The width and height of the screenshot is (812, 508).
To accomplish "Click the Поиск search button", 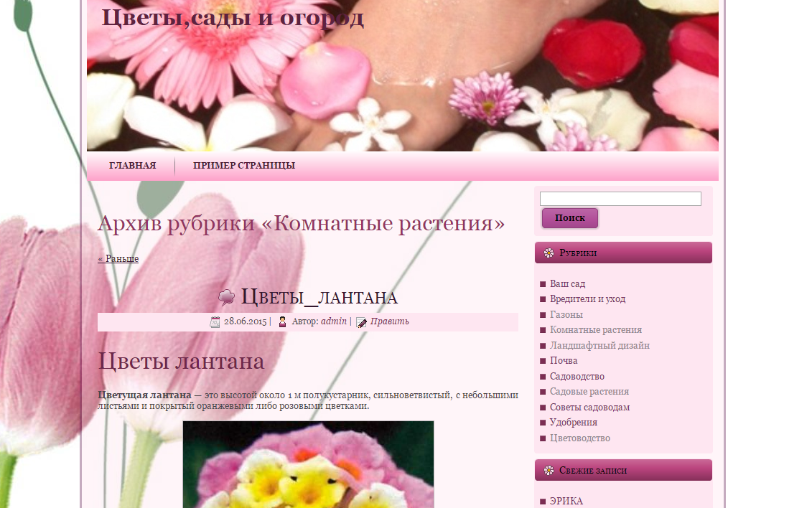I will tap(569, 218).
